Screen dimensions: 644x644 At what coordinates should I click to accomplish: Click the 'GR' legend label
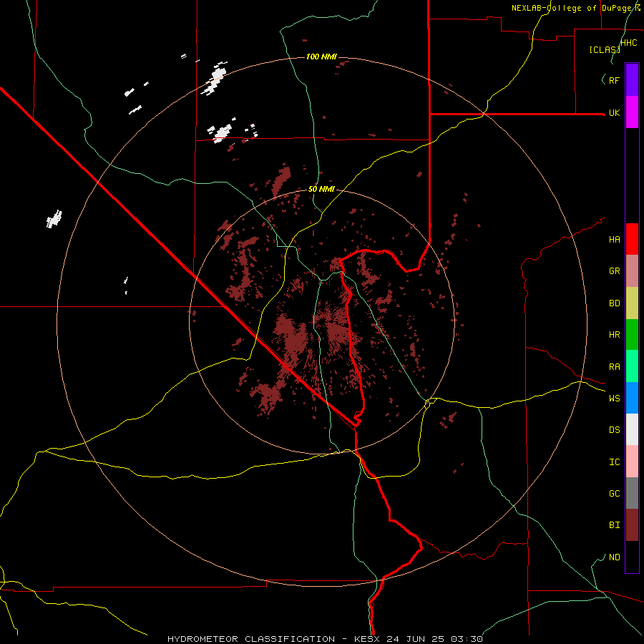pos(614,271)
